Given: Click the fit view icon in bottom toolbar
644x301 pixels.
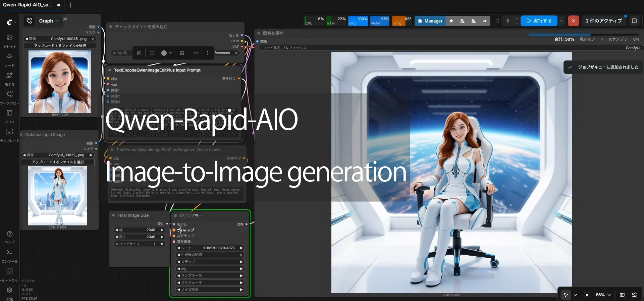Looking at the screenshot, I should (587, 295).
